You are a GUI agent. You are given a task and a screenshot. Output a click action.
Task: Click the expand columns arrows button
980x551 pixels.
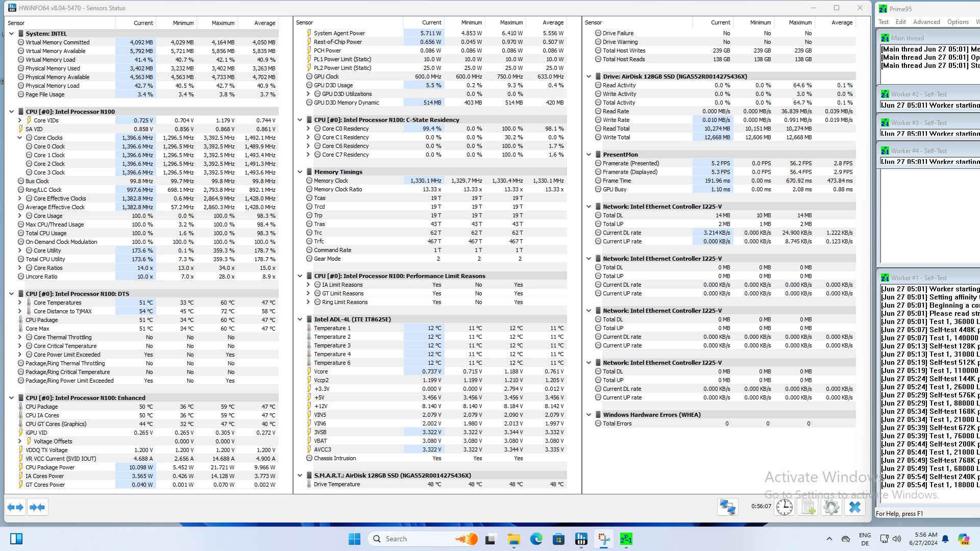click(x=15, y=507)
